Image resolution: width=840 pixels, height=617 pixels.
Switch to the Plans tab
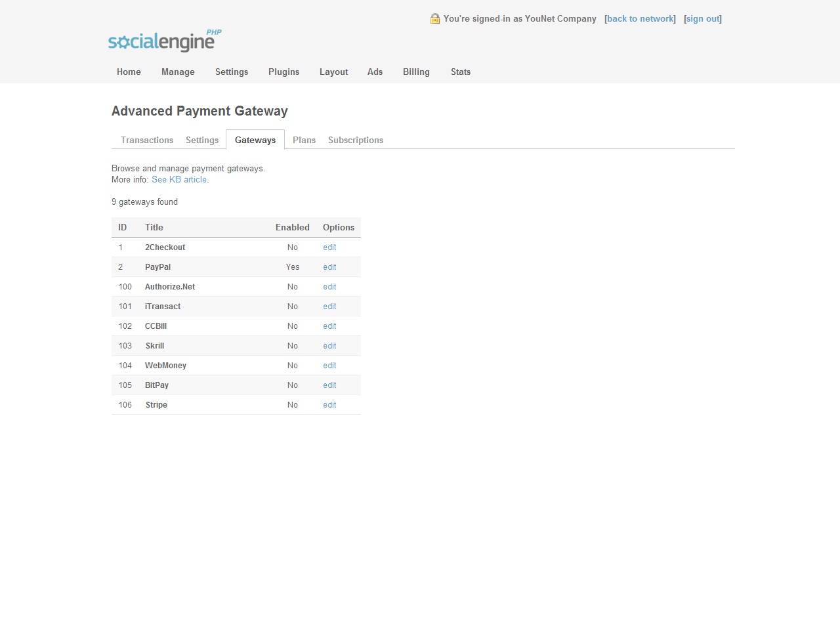(304, 140)
